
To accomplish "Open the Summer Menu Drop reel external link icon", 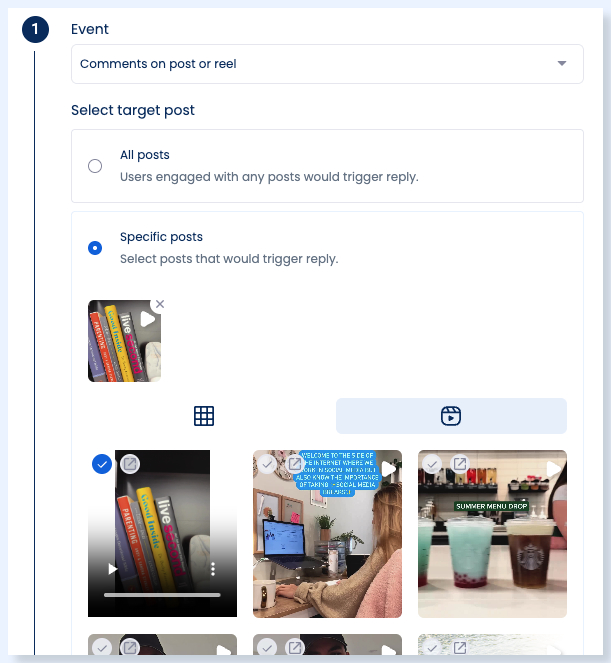I will click(x=460, y=464).
